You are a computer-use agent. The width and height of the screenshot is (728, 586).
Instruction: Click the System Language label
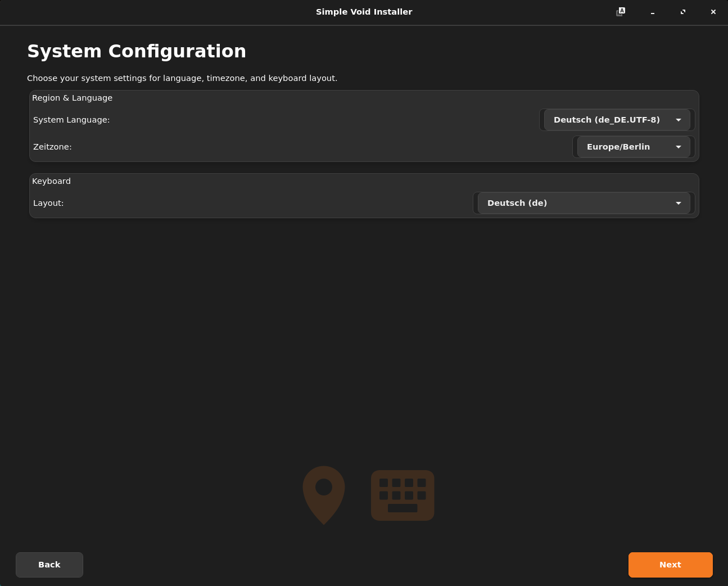(x=71, y=120)
